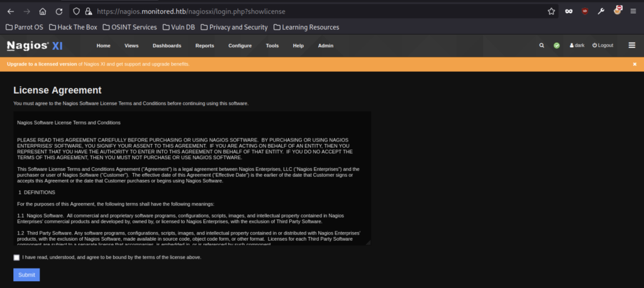Go to the browser home page icon

coord(43,11)
